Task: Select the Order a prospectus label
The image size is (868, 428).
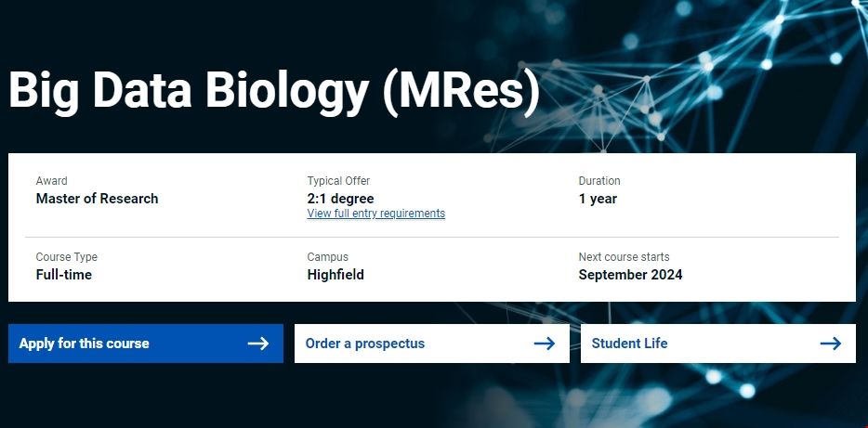Action: click(x=365, y=344)
